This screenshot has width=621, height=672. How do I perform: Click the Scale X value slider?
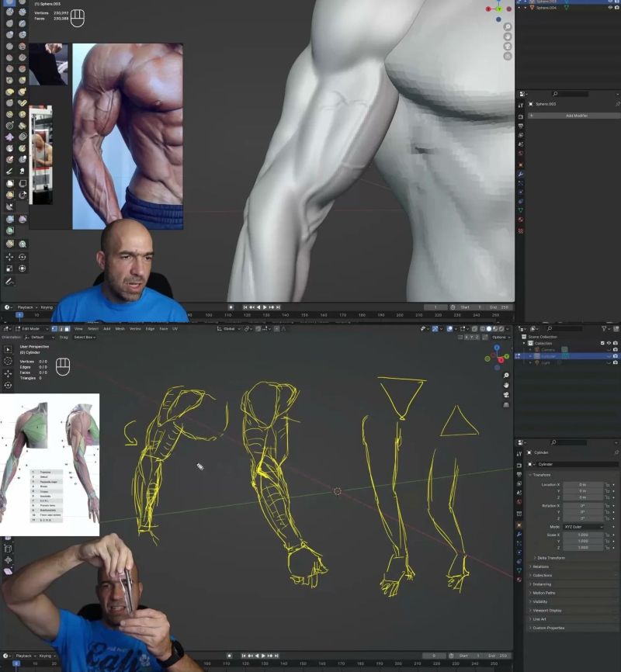tap(583, 535)
